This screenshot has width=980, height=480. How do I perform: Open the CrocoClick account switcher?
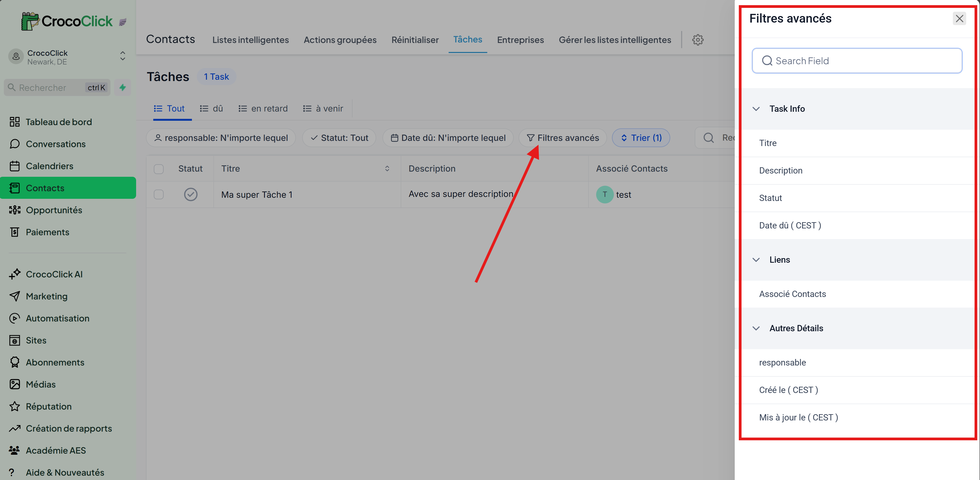122,56
